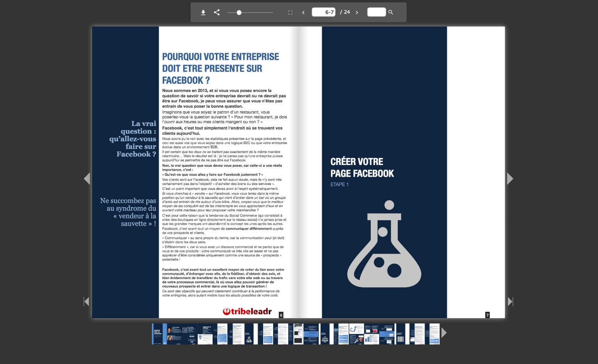The image size is (598, 364).
Task: Open the share options icon
Action: point(217,12)
